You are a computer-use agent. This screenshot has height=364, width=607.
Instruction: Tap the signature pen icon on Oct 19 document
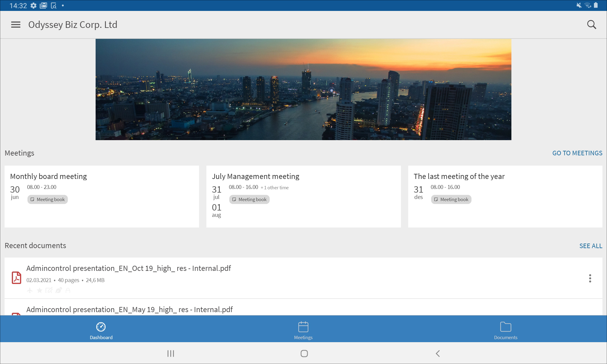tap(59, 290)
